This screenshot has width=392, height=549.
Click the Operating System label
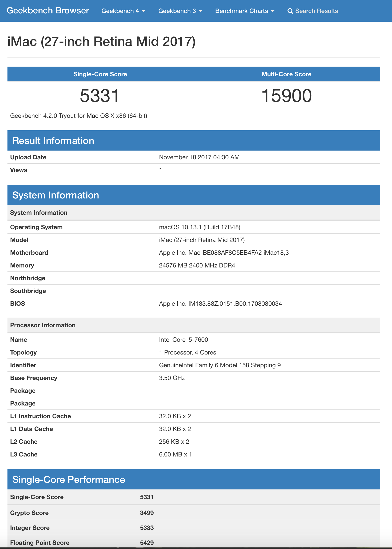[x=36, y=227]
